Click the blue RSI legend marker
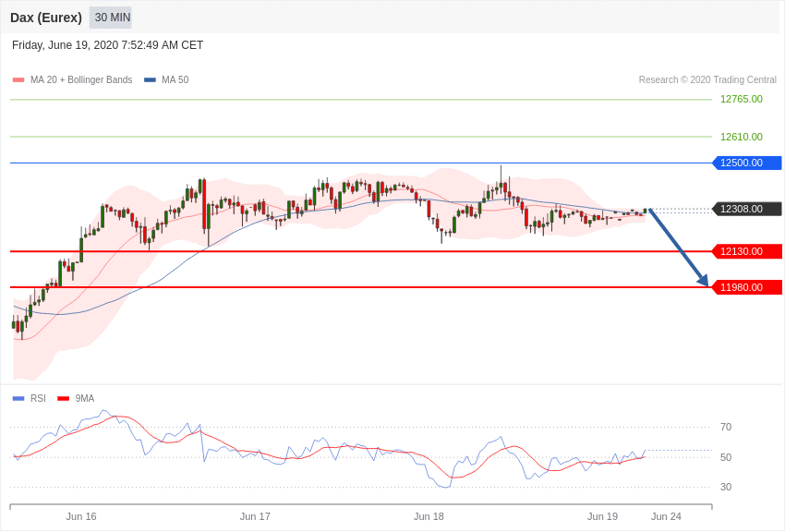The image size is (785, 532). [18, 398]
